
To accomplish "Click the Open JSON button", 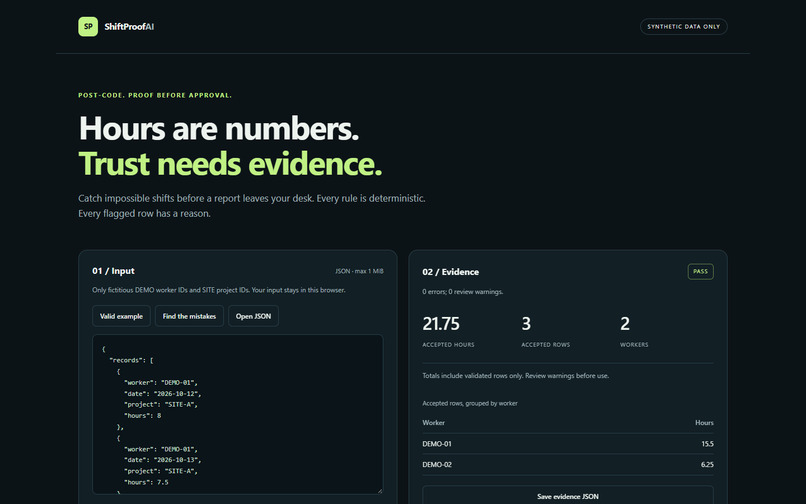I will point(253,316).
